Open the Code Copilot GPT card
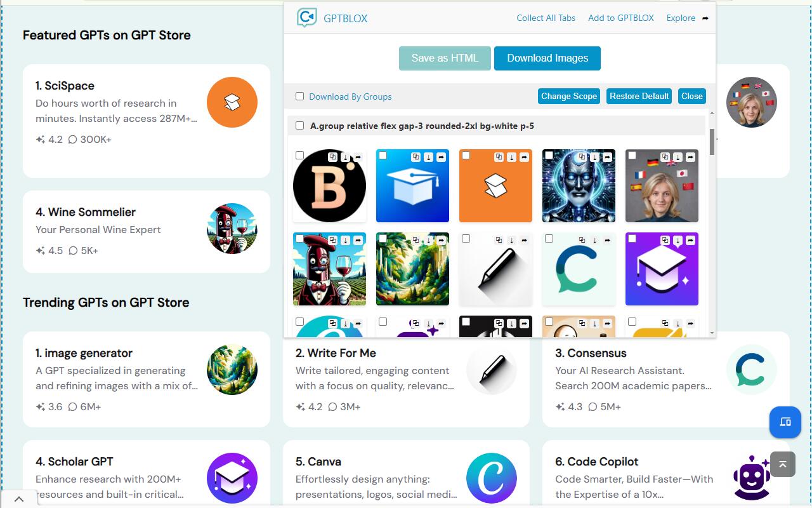Image resolution: width=812 pixels, height=508 pixels. [x=666, y=474]
